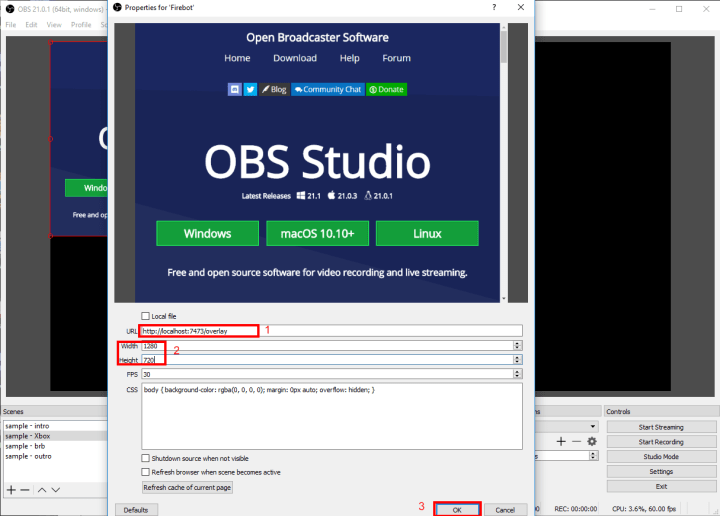This screenshot has height=516, width=720.
Task: Click the Windows logo release icon 21.1
Action: point(301,196)
